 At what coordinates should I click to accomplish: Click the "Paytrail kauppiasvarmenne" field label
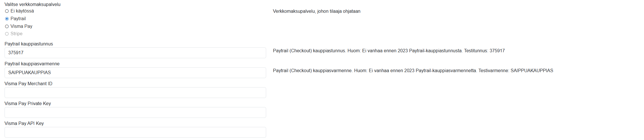pos(32,64)
